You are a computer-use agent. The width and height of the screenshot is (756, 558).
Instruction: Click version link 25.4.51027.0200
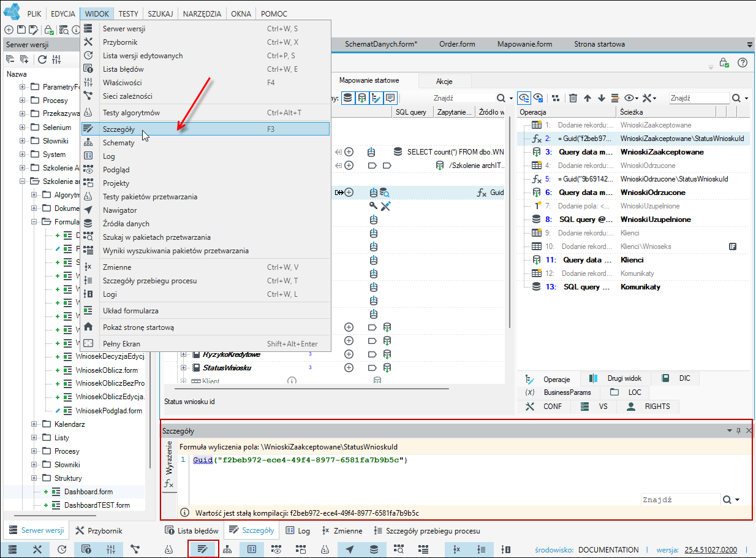pyautogui.click(x=711, y=550)
